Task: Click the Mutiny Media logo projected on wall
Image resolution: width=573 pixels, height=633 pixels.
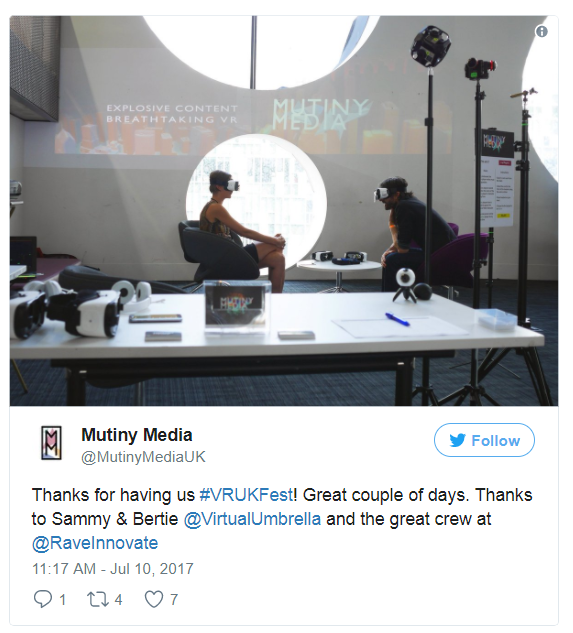Action: (319, 114)
